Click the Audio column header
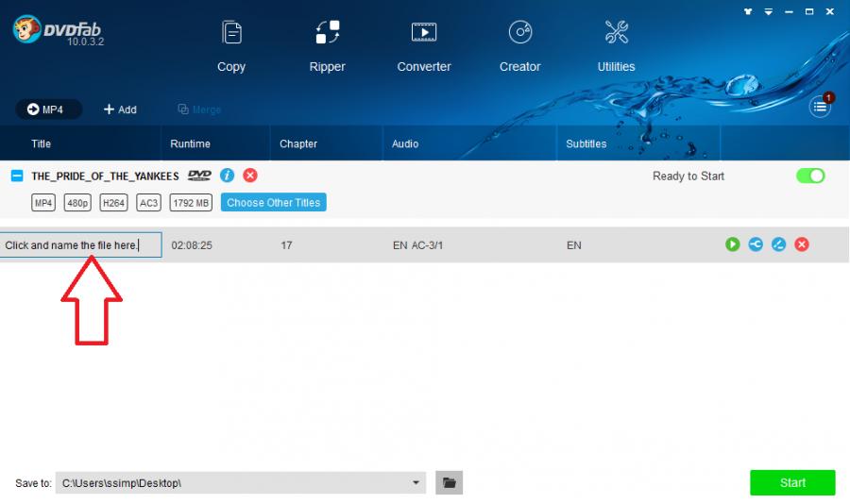Viewport: 850px width, 504px height. click(405, 143)
